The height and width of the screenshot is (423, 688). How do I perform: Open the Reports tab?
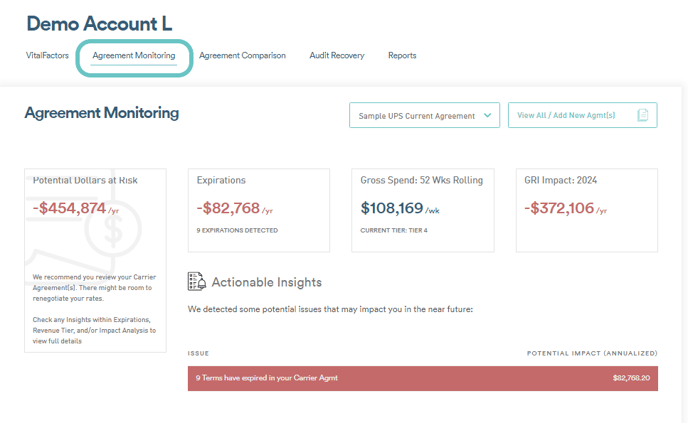[402, 55]
